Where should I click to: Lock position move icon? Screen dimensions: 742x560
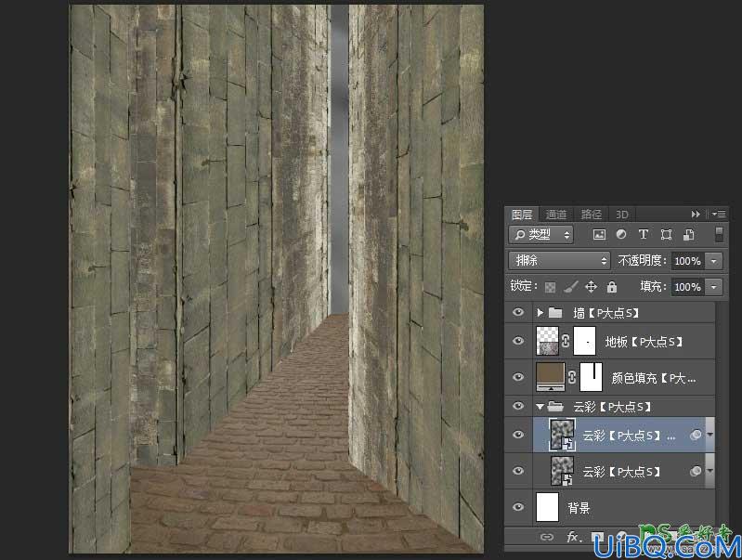tap(591, 287)
